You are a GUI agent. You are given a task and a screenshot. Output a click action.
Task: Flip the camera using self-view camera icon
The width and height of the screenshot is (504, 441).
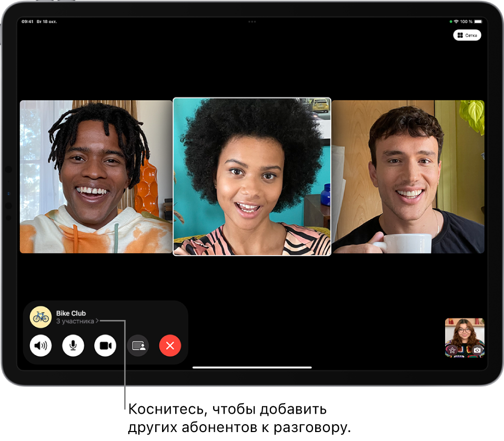click(477, 350)
